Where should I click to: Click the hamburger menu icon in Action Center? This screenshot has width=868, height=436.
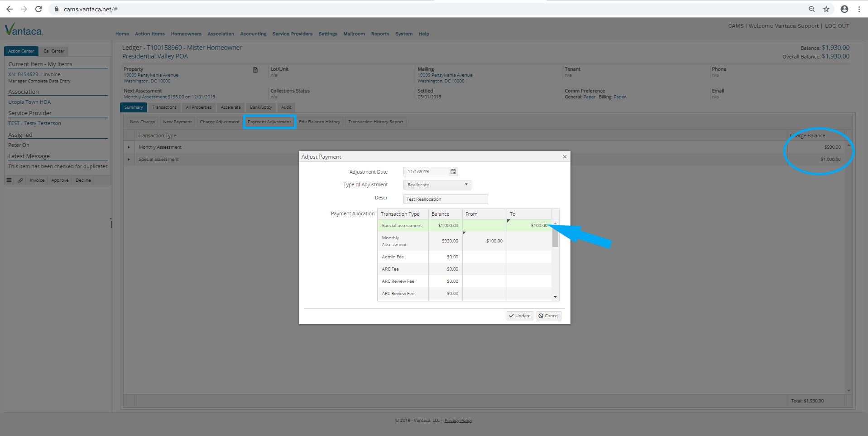tap(9, 180)
